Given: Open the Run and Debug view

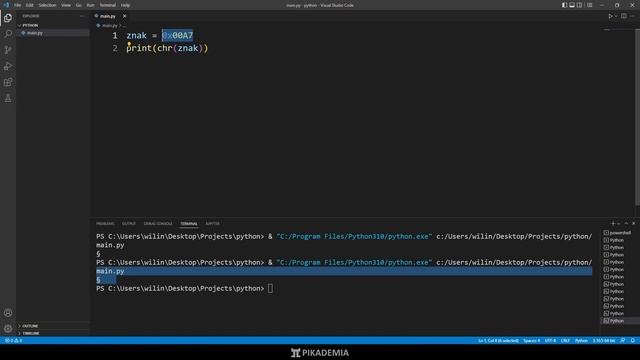Looking at the screenshot, I should pyautogui.click(x=8, y=66).
